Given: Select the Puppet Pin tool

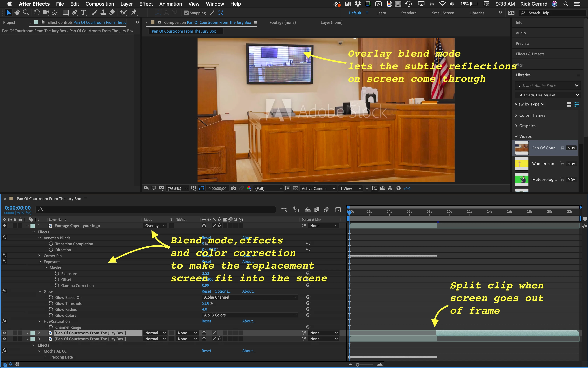Looking at the screenshot, I should click(x=134, y=12).
